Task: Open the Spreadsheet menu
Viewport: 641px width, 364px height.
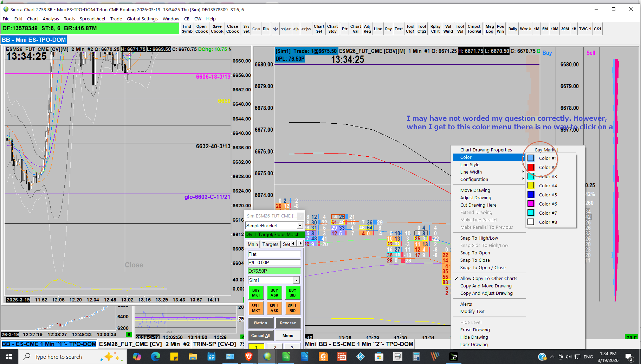Action: pyautogui.click(x=92, y=19)
